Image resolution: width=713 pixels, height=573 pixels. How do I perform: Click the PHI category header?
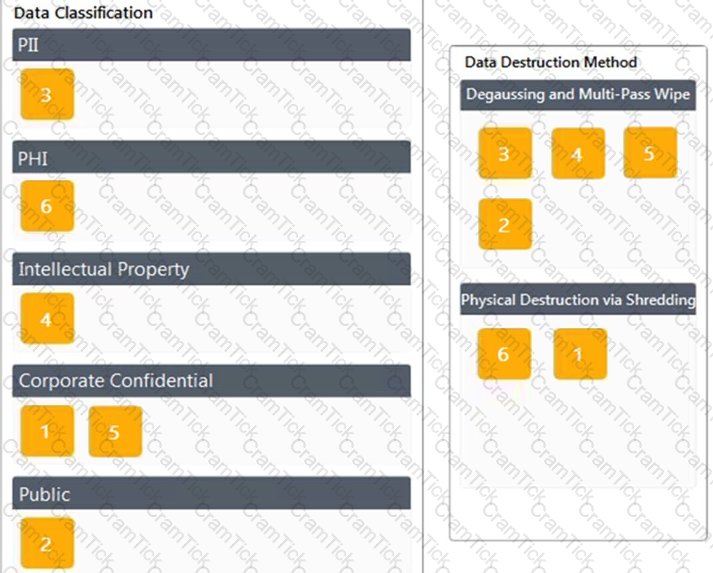tap(211, 157)
